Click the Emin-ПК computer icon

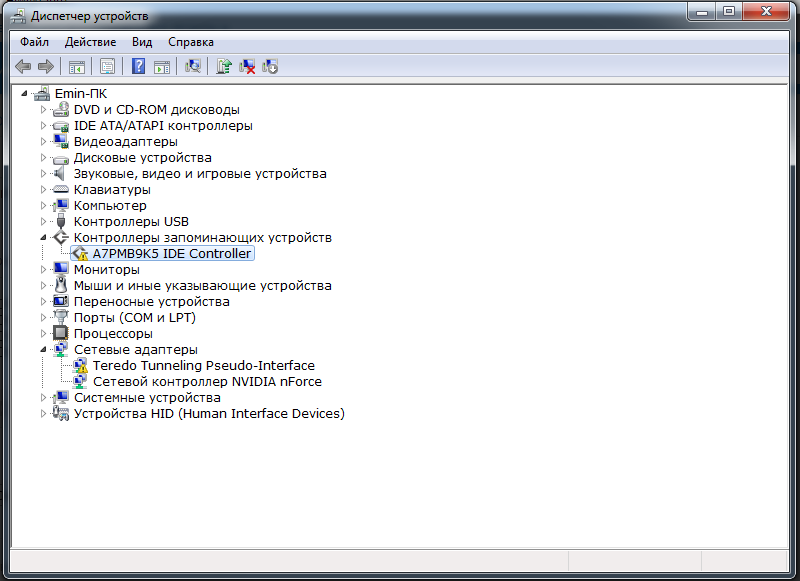point(42,93)
